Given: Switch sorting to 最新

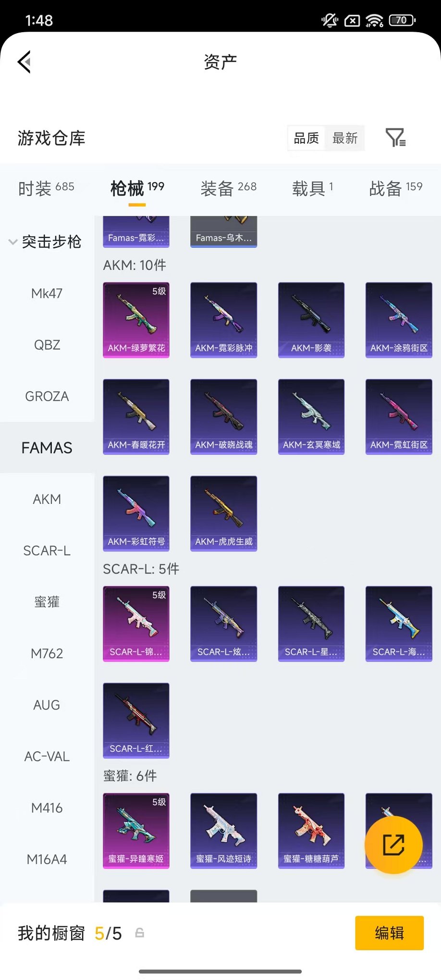Looking at the screenshot, I should click(x=345, y=138).
